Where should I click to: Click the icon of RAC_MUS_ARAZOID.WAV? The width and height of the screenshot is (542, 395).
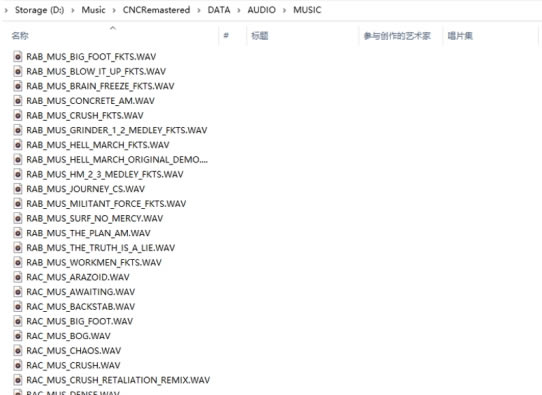coord(18,277)
